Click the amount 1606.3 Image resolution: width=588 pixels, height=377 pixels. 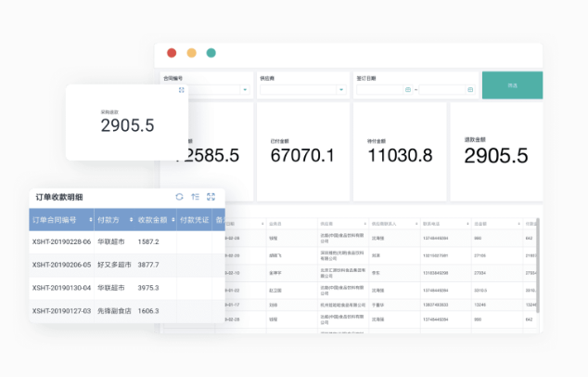(148, 311)
